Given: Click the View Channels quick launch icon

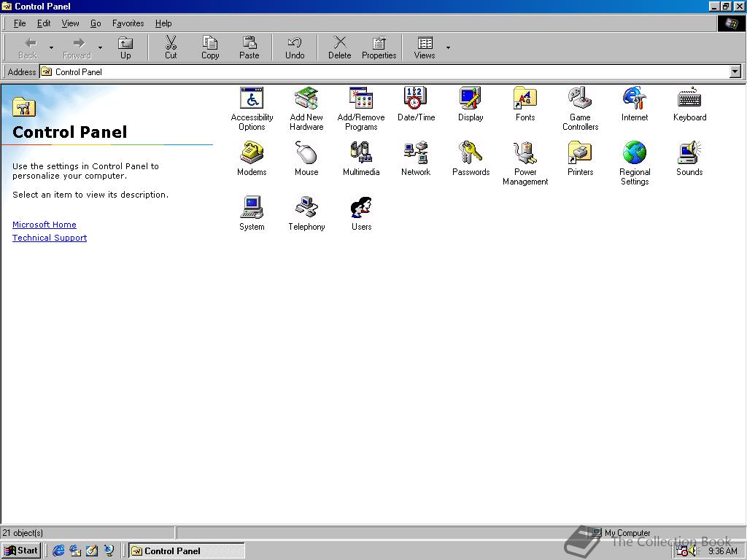Looking at the screenshot, I should [x=109, y=551].
